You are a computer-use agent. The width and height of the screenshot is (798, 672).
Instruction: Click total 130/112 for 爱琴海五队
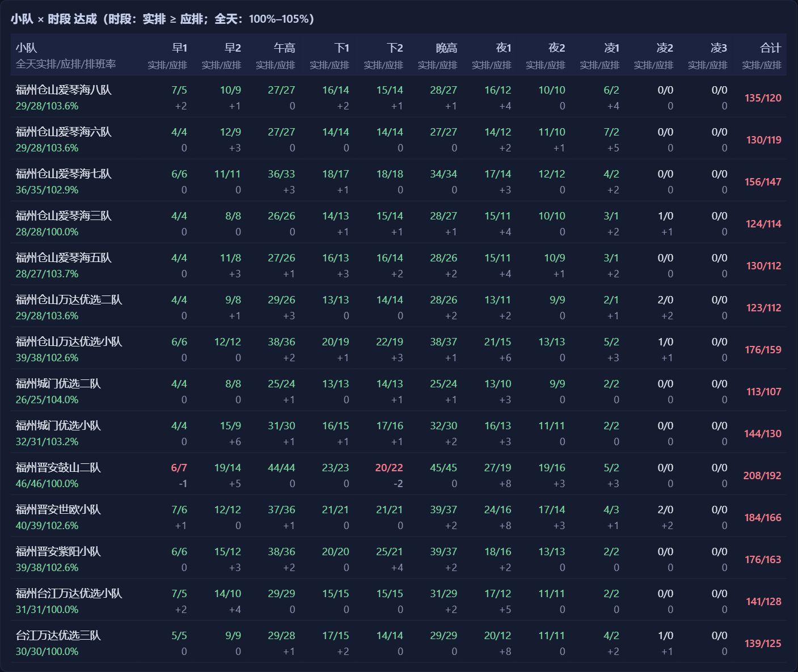763,266
